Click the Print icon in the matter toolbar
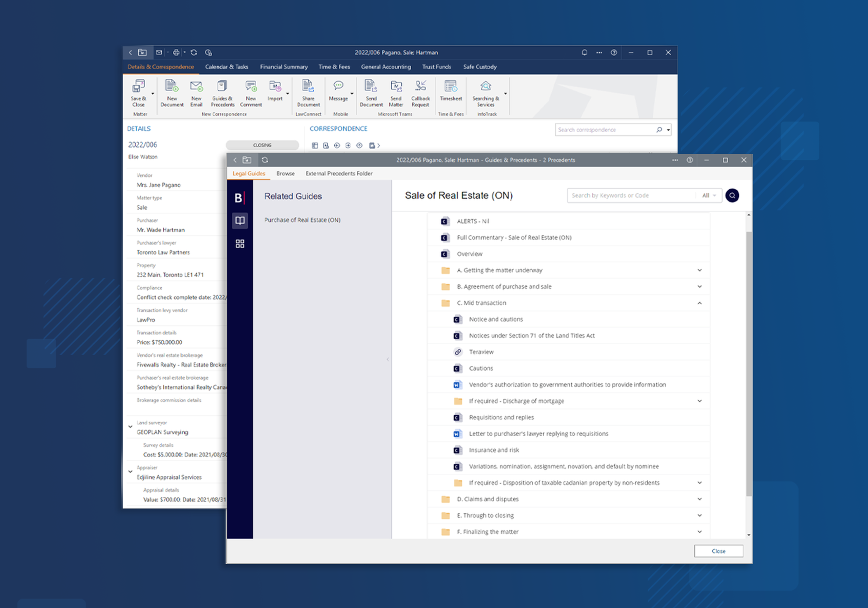This screenshot has height=608, width=868. click(x=176, y=52)
